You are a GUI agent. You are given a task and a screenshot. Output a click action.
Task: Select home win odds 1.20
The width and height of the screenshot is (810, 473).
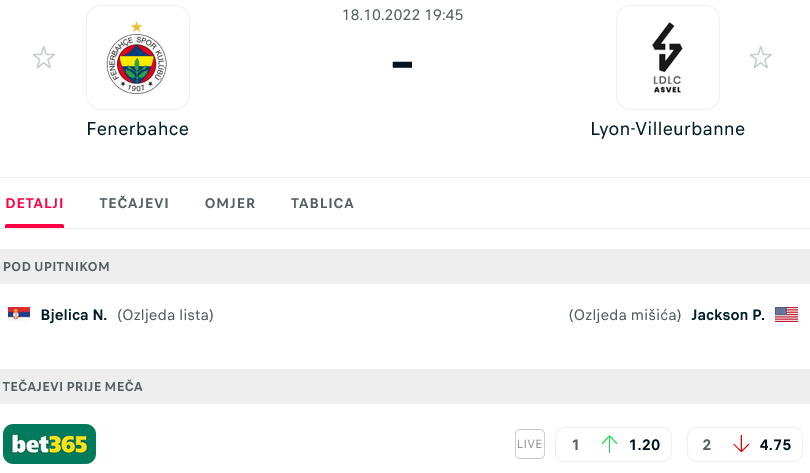click(x=613, y=445)
